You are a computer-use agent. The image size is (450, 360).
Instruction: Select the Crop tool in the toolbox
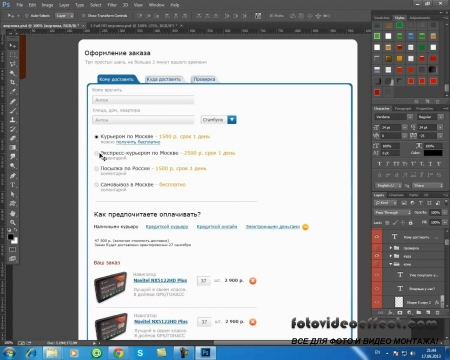tap(13, 82)
